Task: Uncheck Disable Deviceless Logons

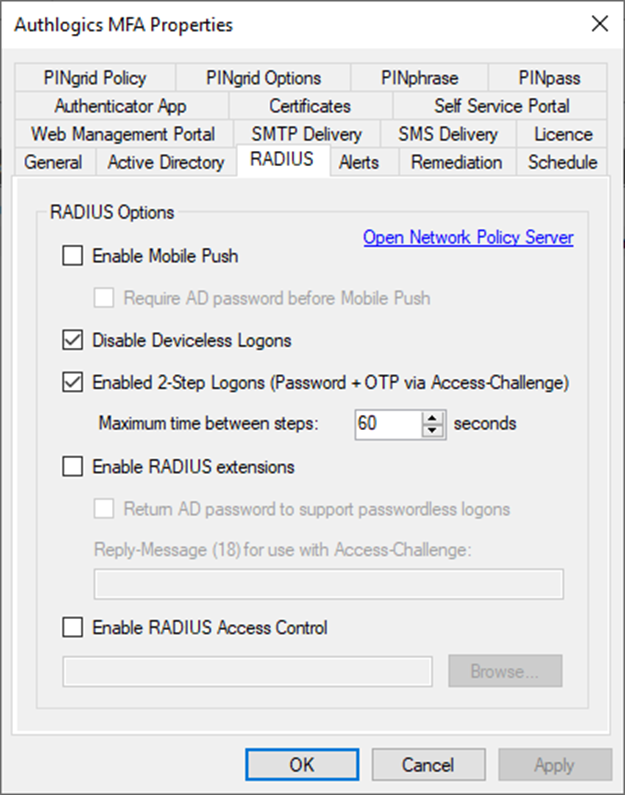Action: [72, 340]
